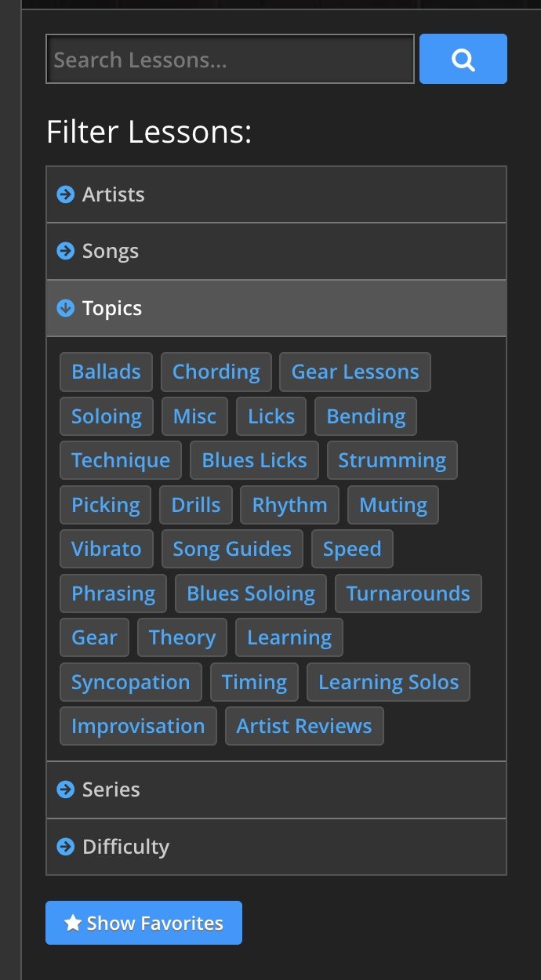This screenshot has width=541, height=980.
Task: Enable the Vibrato topic filter
Action: [x=106, y=549]
